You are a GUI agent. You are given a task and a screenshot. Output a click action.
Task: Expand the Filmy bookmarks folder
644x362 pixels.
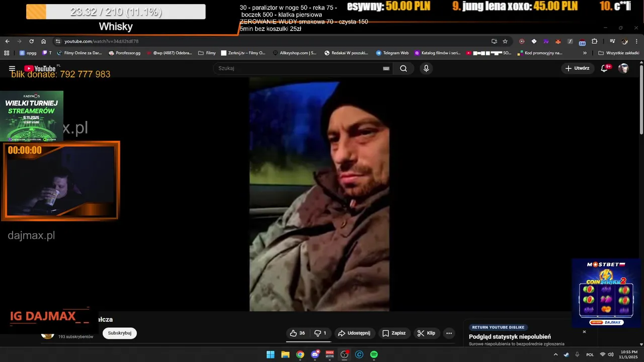[207, 53]
